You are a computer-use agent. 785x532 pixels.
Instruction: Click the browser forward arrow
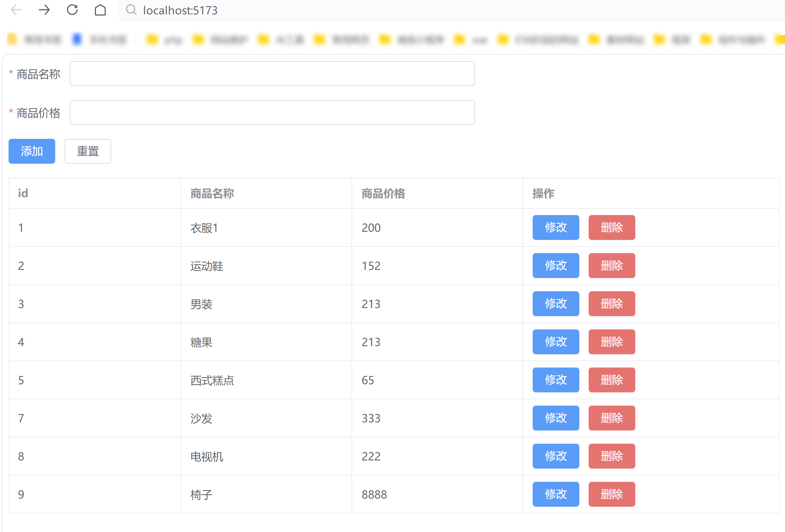pos(44,10)
